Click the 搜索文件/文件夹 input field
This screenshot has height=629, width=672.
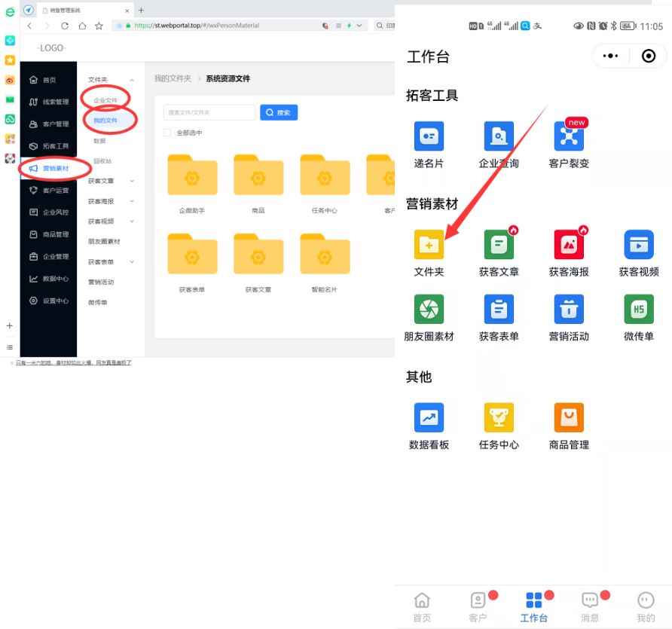pyautogui.click(x=209, y=112)
